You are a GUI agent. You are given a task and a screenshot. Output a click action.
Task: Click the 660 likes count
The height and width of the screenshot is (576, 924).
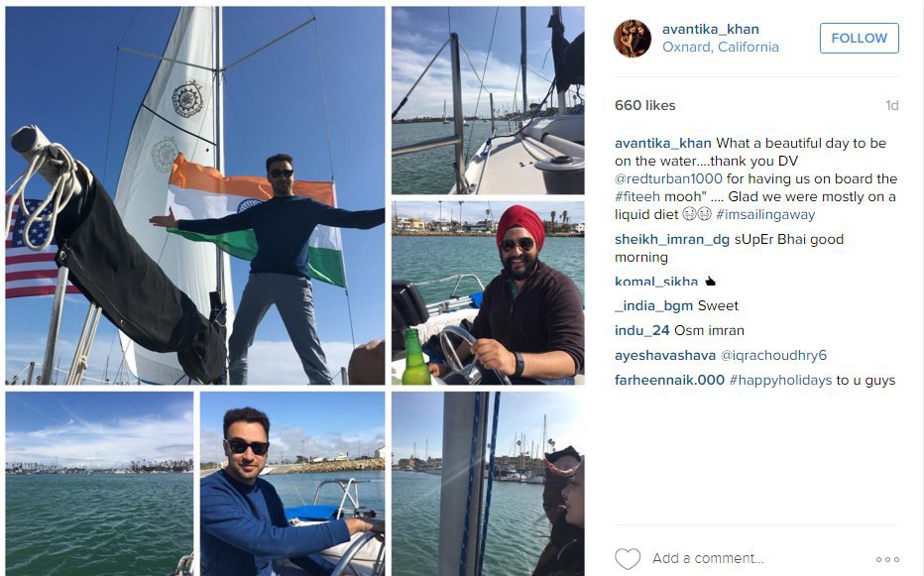[644, 105]
